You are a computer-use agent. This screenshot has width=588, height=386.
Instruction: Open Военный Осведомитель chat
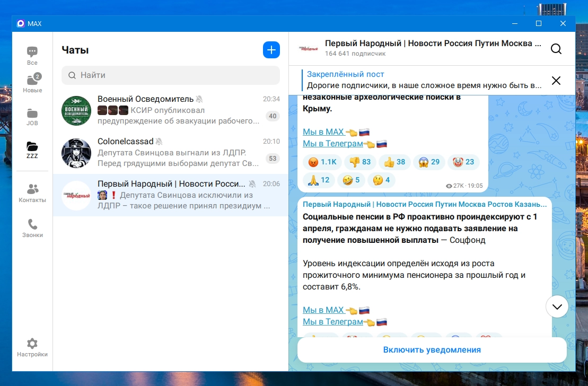coord(171,110)
